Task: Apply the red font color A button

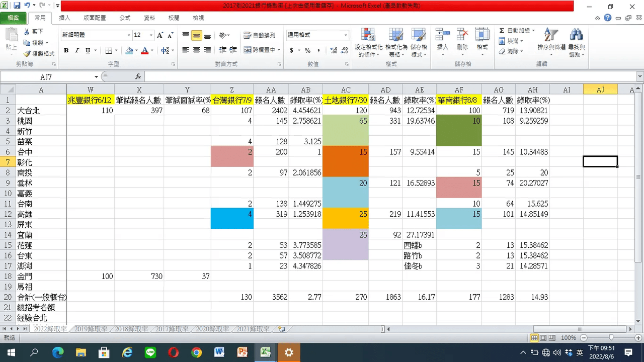Action: tap(145, 50)
